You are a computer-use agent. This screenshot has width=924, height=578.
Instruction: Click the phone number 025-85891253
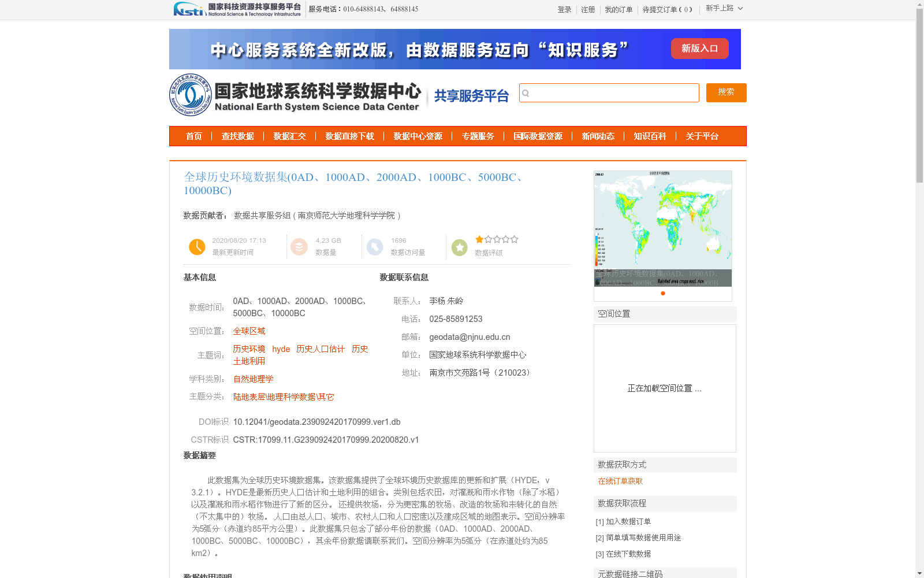coord(456,319)
